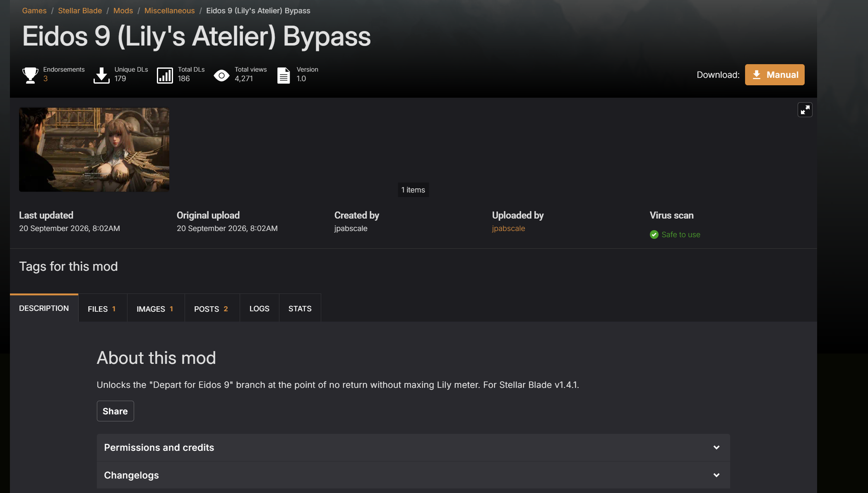The height and width of the screenshot is (493, 868).
Task: Click the green Safe to use checkmark
Action: [x=654, y=235]
